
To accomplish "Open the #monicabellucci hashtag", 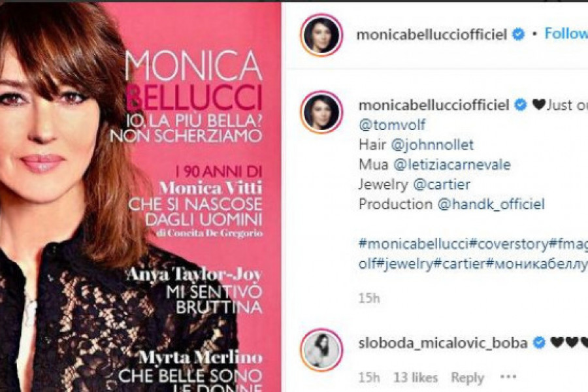I will 414,244.
